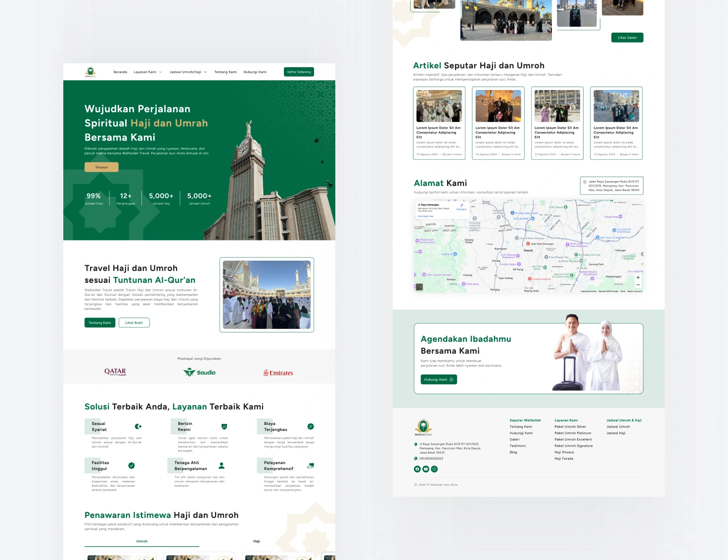Click the Lihat Galeri button
Viewport: 728px width, 560px height.
tap(627, 38)
